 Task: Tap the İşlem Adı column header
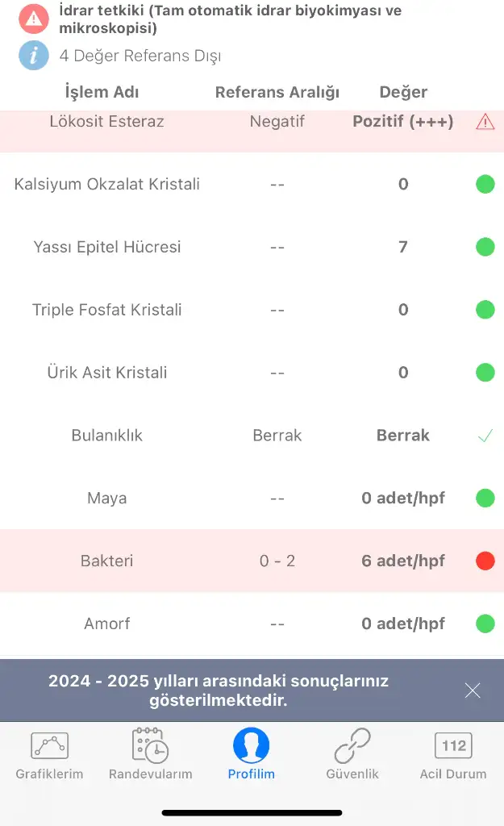pyautogui.click(x=102, y=92)
